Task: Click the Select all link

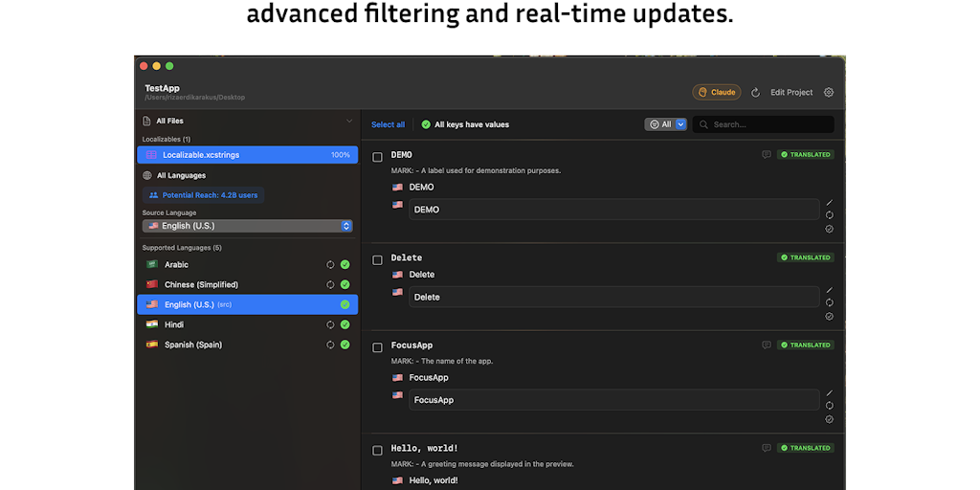Action: (388, 124)
